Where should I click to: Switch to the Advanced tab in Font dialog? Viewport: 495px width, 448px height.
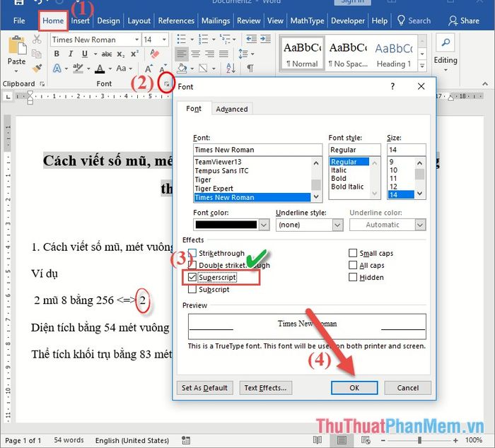pos(232,109)
